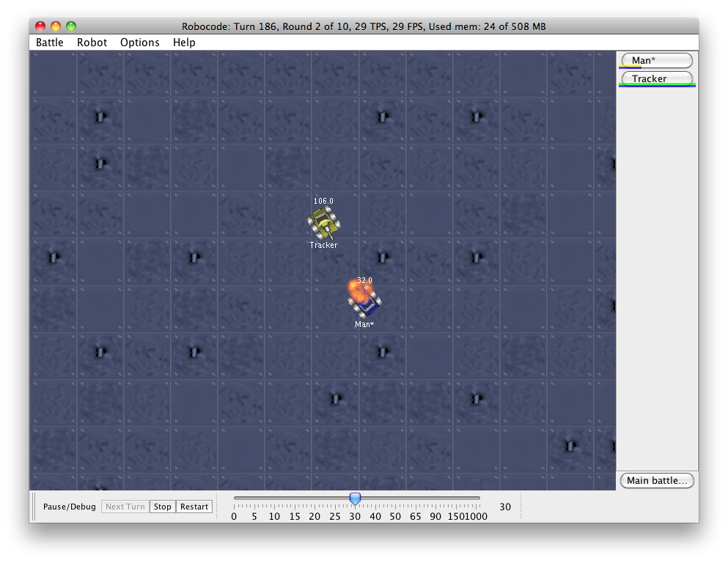Screen dimensions: 728x563
Task: Restart the battle
Action: [x=194, y=507]
